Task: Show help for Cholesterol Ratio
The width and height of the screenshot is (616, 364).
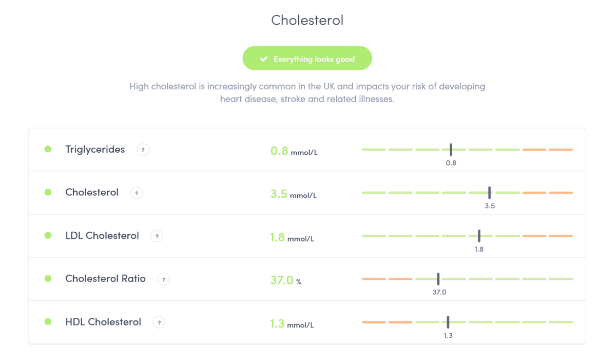Action: click(x=163, y=279)
